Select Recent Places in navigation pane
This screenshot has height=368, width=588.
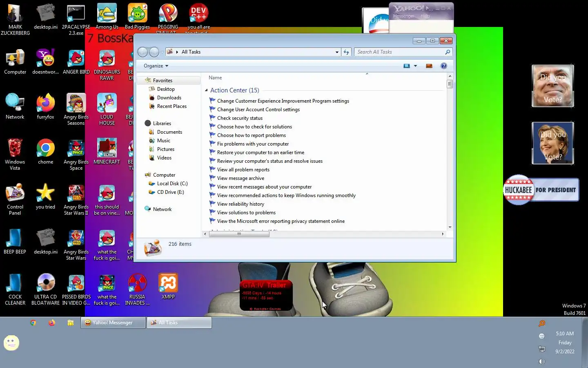point(171,106)
